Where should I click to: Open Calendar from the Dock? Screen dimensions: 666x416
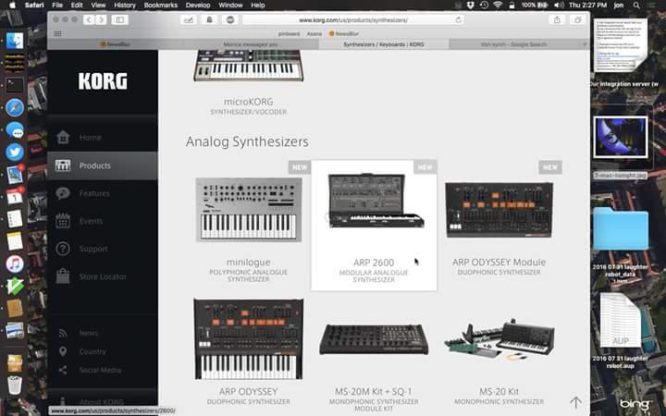[14, 196]
